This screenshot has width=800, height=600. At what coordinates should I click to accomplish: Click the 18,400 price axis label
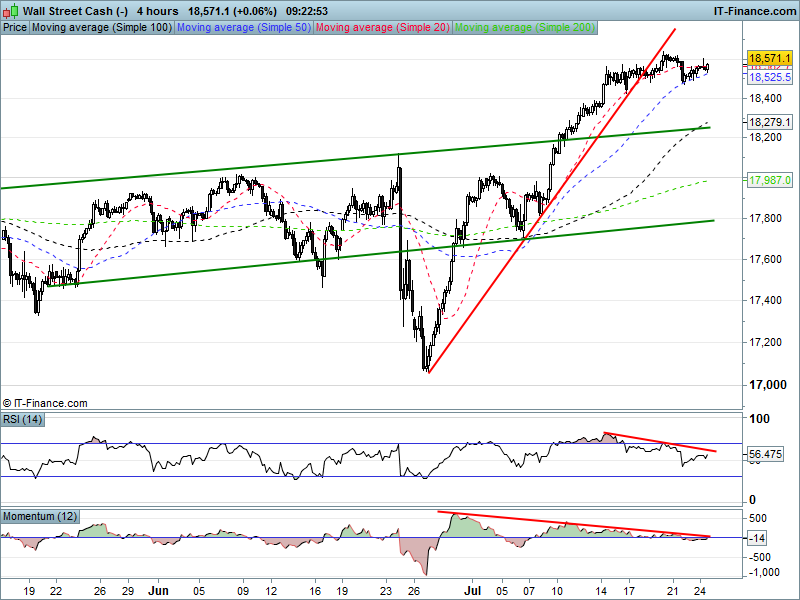[x=765, y=98]
